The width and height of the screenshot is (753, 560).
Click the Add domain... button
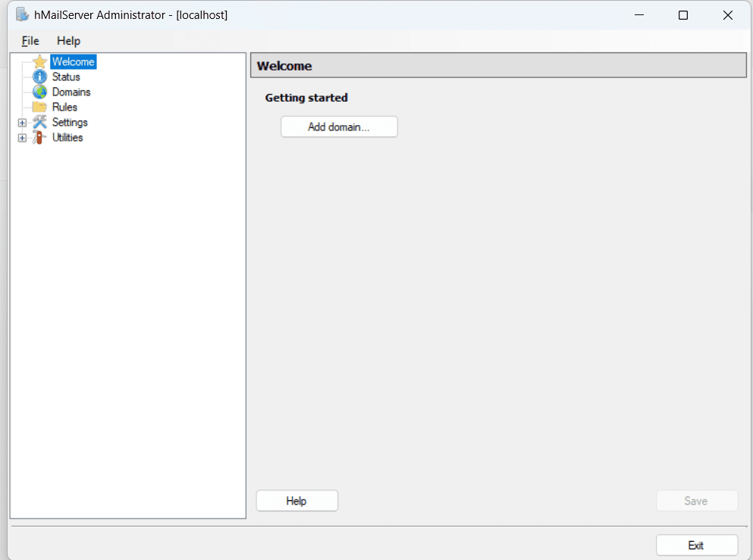pyautogui.click(x=339, y=127)
